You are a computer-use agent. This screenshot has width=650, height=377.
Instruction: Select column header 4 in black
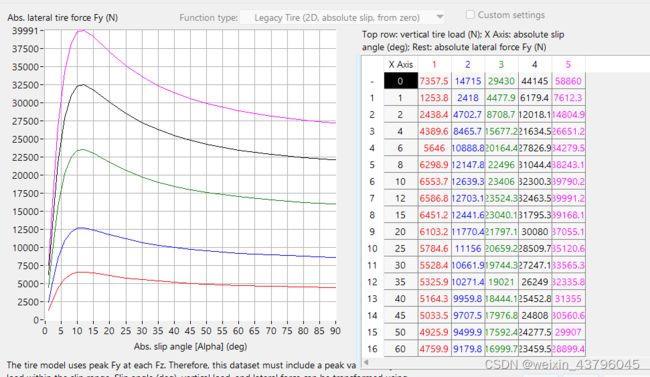click(535, 64)
